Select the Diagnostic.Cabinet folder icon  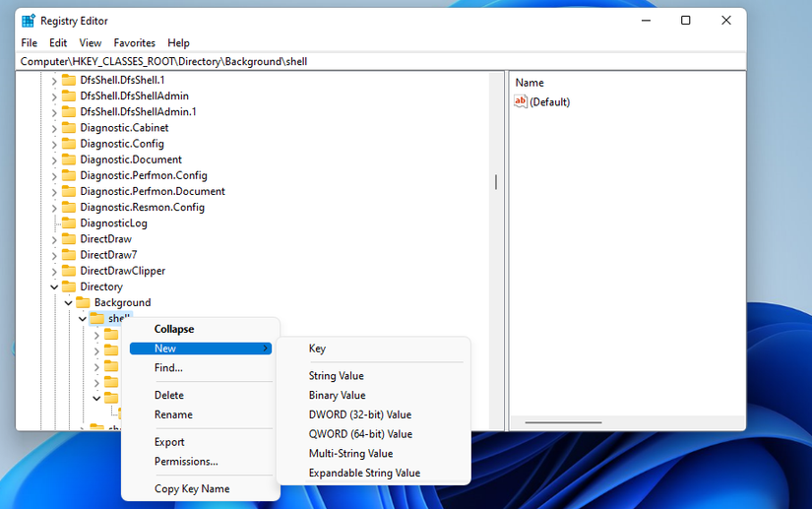click(x=68, y=127)
